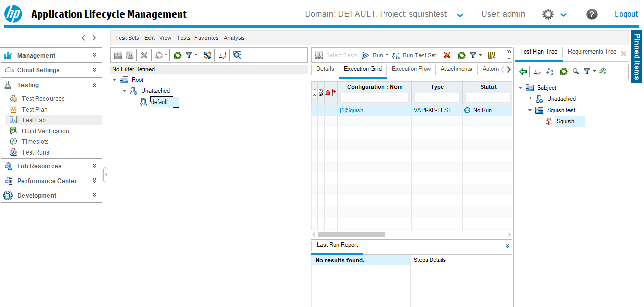This screenshot has width=644, height=307.
Task: Open the Run button dropdown arrow
Action: 387,55
